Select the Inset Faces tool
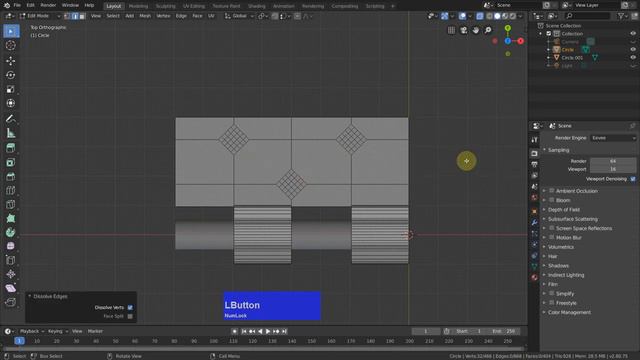 [11, 162]
